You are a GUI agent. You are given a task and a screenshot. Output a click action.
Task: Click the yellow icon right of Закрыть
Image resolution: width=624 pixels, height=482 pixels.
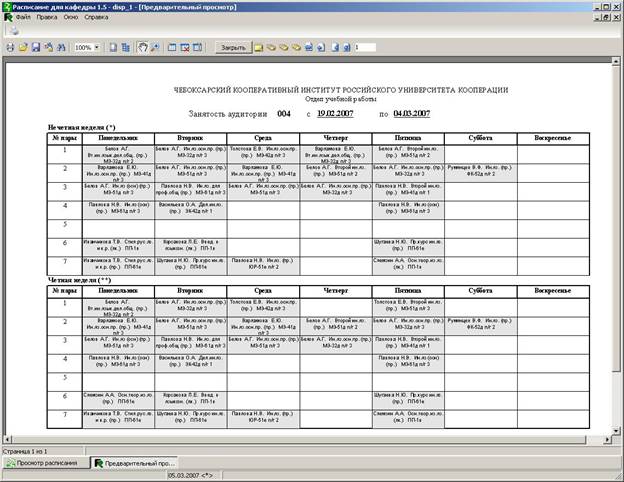pos(258,47)
